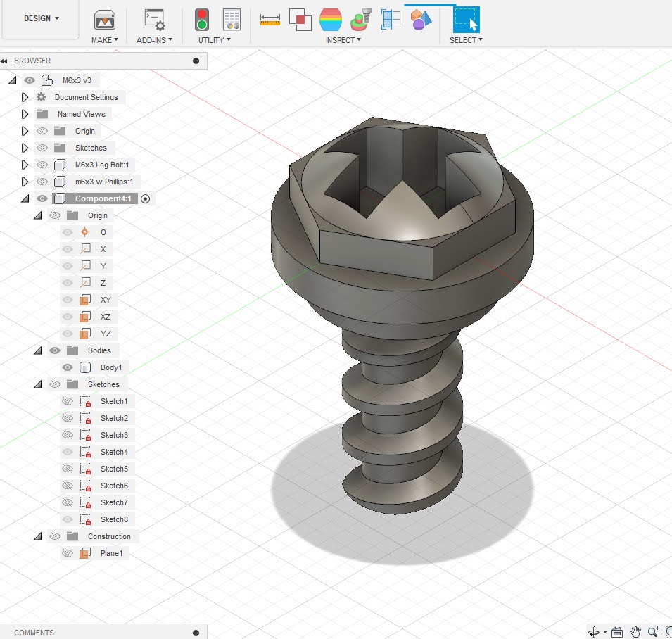Open the INSPECT menu
Viewport: 672px width, 639px height.
[343, 40]
